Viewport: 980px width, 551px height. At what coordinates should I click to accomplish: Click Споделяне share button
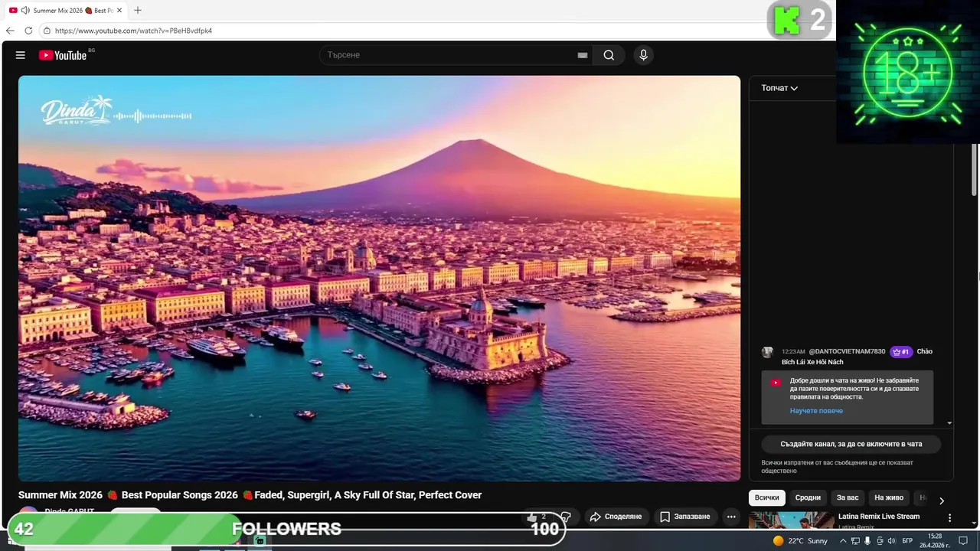coord(616,517)
